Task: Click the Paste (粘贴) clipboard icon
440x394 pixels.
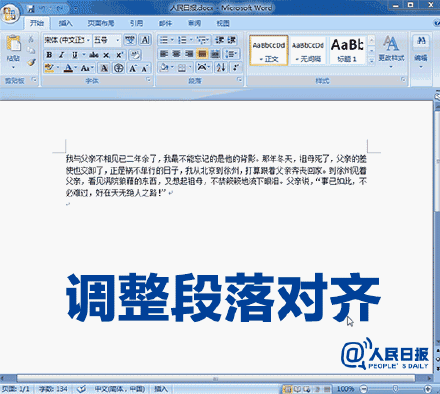Action: [x=13, y=44]
